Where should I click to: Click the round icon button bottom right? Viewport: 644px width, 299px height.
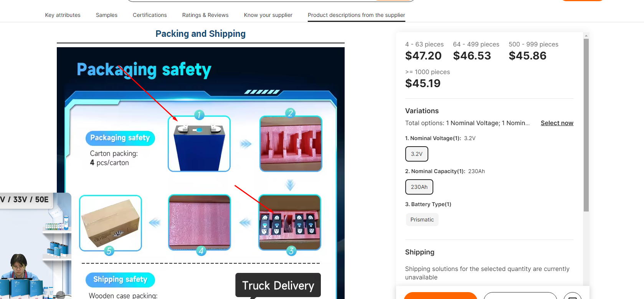tap(572, 296)
